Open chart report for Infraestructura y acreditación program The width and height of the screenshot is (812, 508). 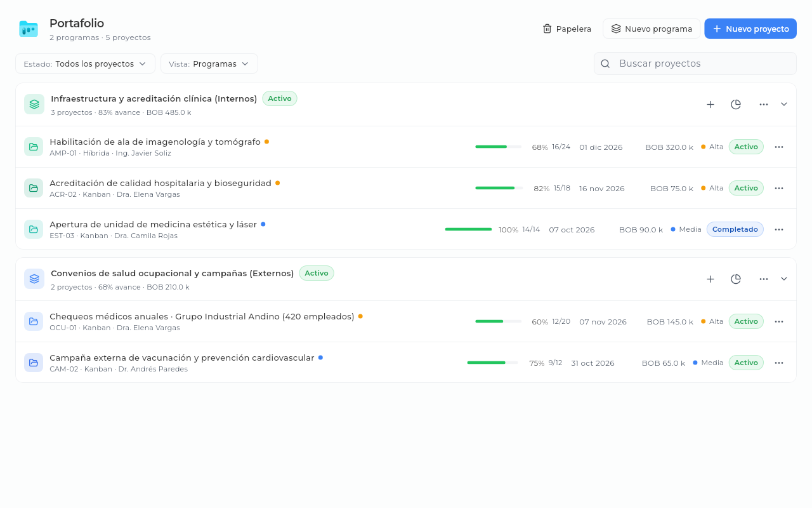[736, 104]
